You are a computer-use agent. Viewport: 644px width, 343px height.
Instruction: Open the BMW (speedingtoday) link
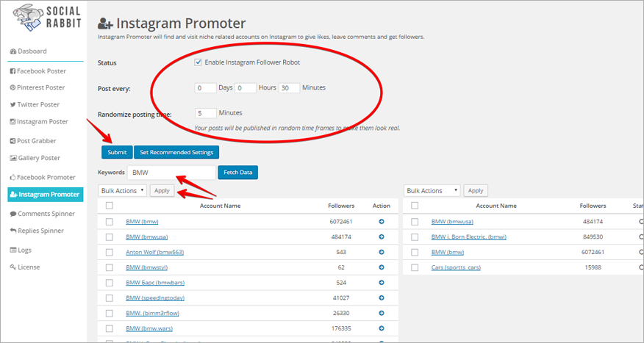155,298
